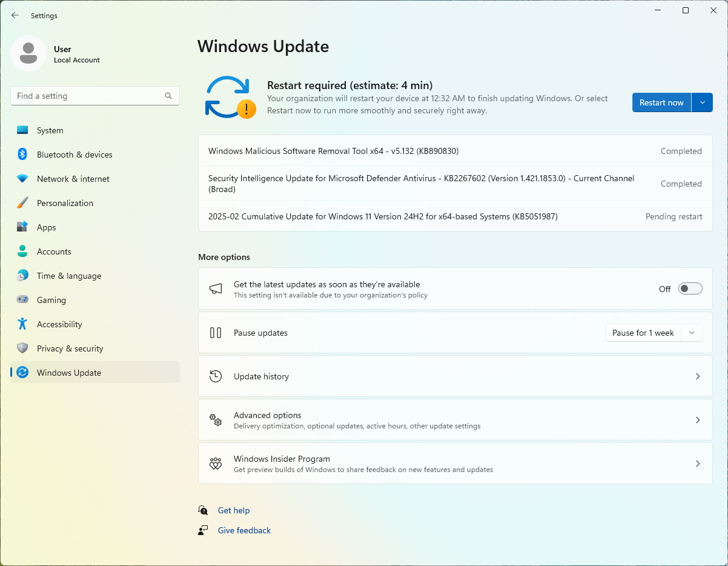Click the Update history clock icon
The width and height of the screenshot is (728, 566).
[216, 376]
